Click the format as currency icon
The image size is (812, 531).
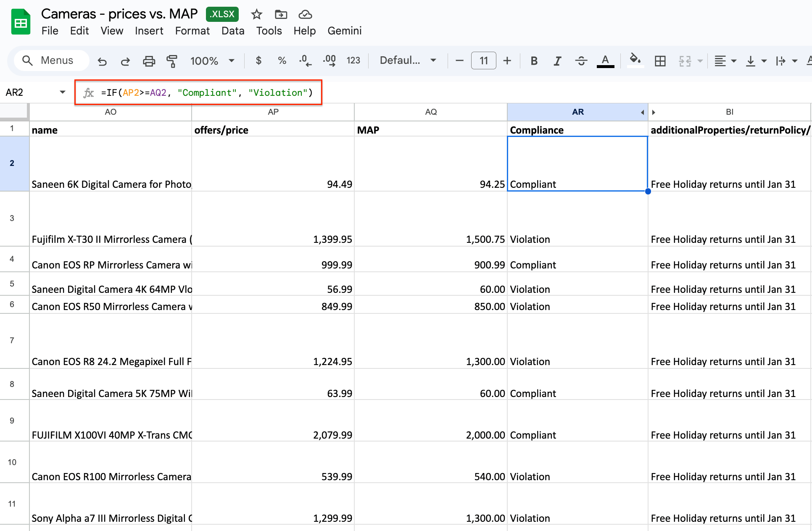tap(258, 61)
